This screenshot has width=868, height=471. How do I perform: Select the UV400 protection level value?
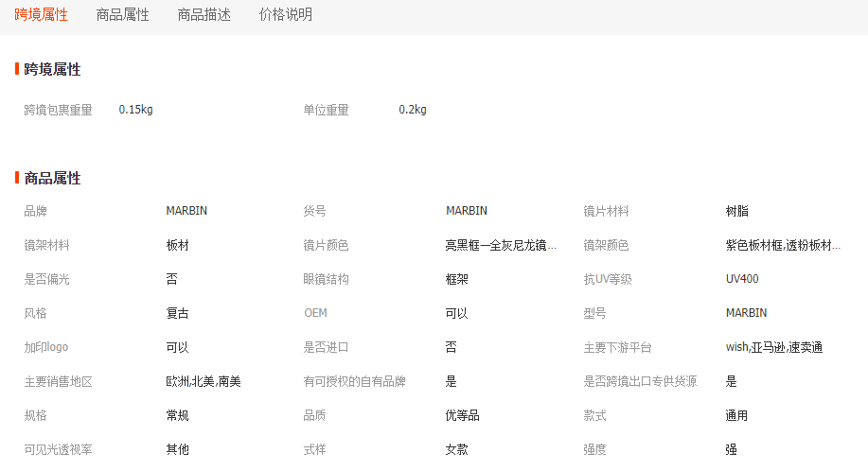click(x=742, y=279)
